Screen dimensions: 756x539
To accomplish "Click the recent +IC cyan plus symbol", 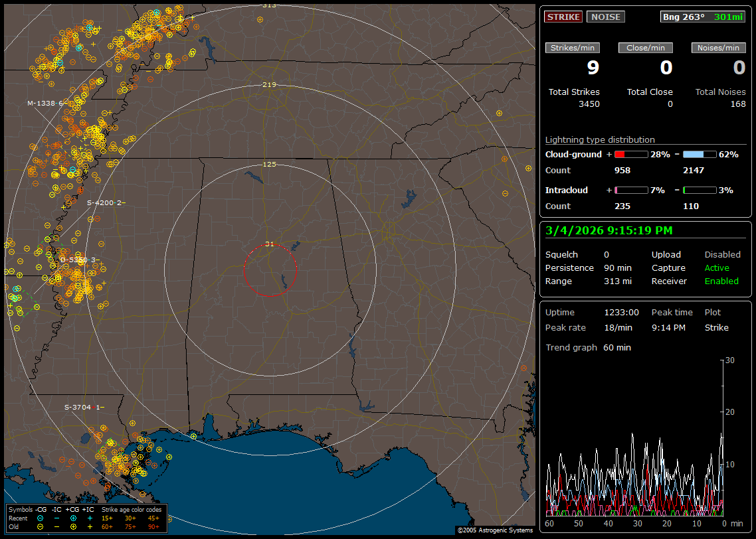I will [x=90, y=518].
